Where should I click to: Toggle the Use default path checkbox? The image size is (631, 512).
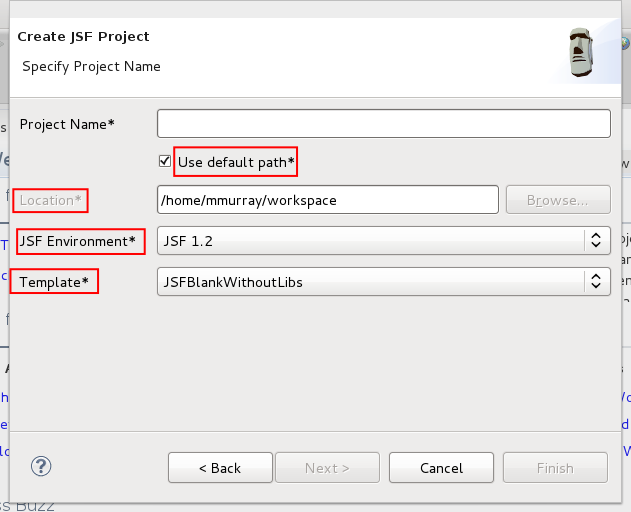point(165,161)
